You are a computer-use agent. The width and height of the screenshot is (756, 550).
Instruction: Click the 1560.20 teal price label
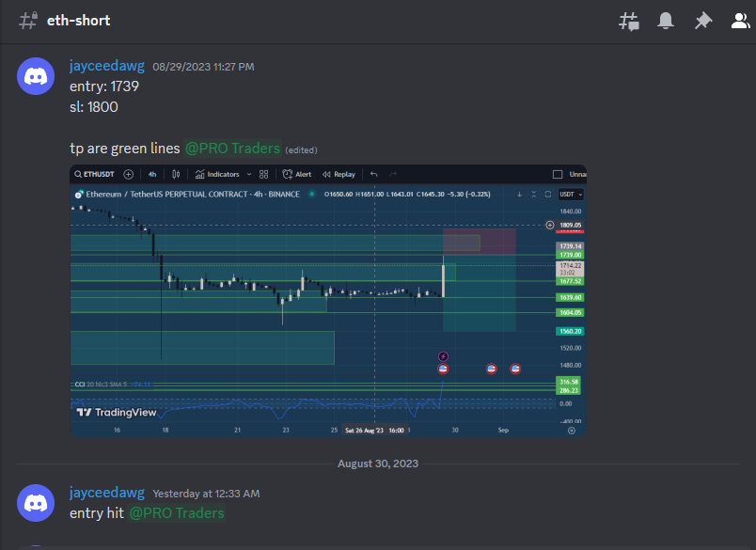pyautogui.click(x=571, y=331)
